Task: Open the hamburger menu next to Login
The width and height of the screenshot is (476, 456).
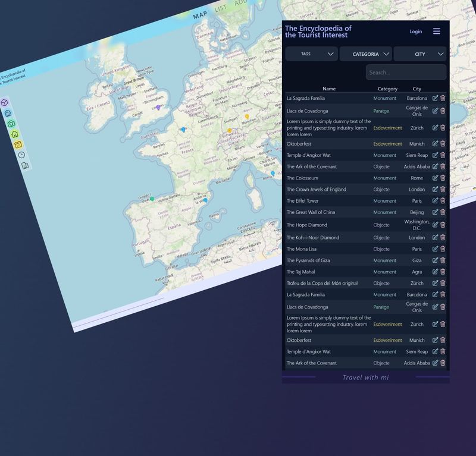Action: [437, 32]
